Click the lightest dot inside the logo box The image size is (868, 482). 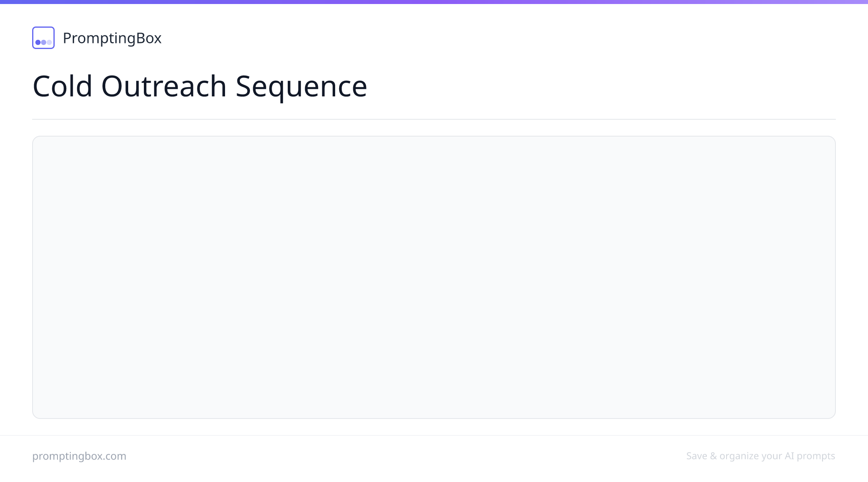pyautogui.click(x=49, y=42)
